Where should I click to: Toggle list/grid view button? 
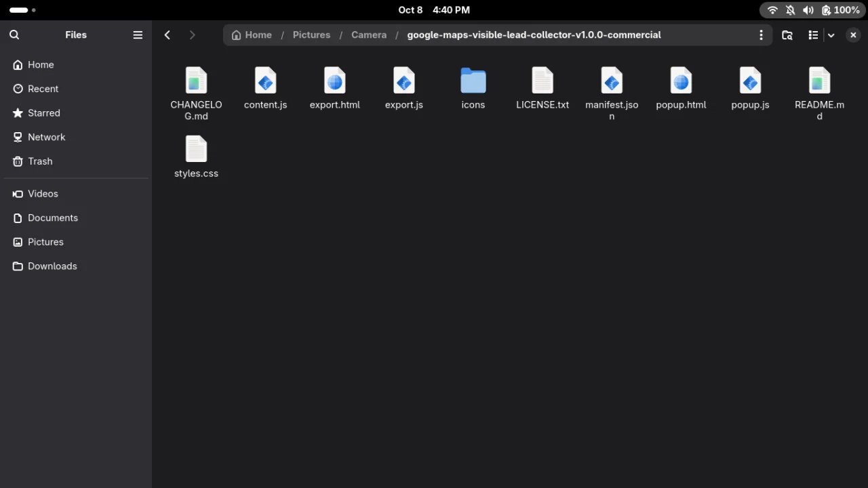[813, 35]
